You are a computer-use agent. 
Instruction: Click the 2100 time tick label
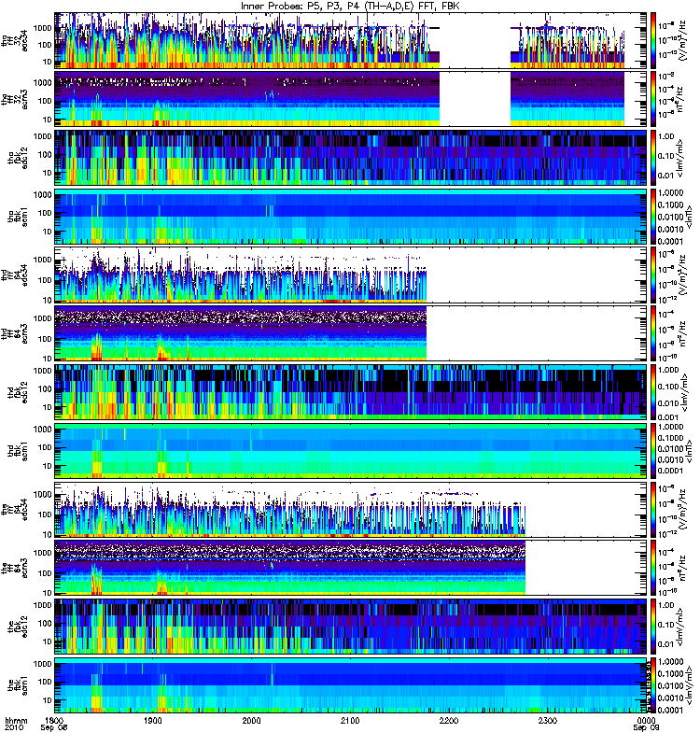pyautogui.click(x=350, y=720)
